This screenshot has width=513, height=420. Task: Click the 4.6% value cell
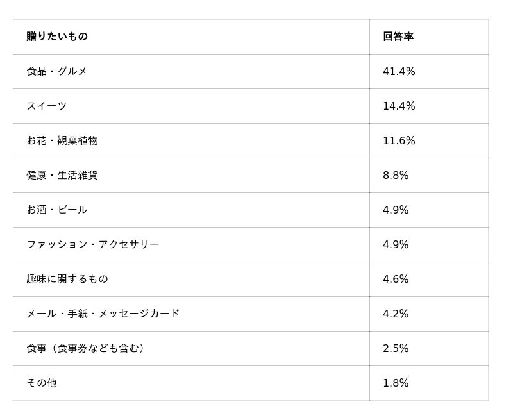click(396, 279)
